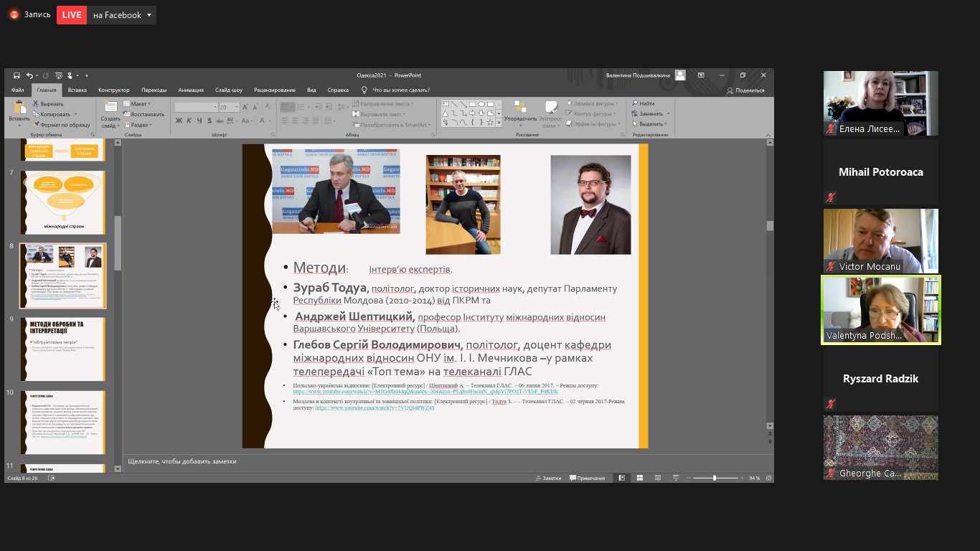
Task: Open YouTube link watch?v=7VUQl4PWZ48
Action: click(374, 408)
